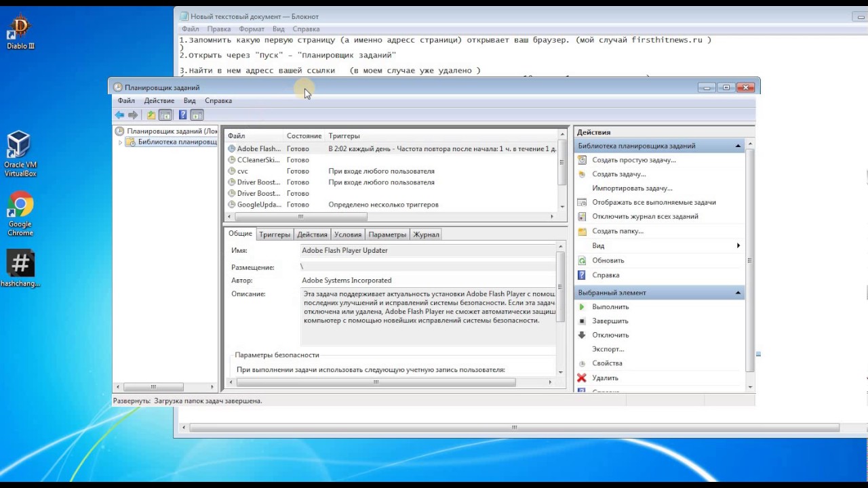Open the Вид submenu arrow in Actions
This screenshot has height=488, width=868.
pyautogui.click(x=738, y=246)
